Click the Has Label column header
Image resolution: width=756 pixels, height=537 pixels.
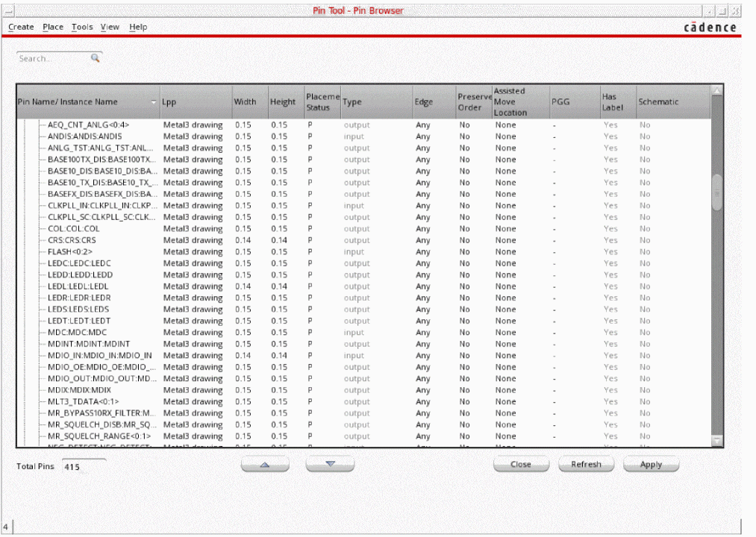(x=619, y=101)
